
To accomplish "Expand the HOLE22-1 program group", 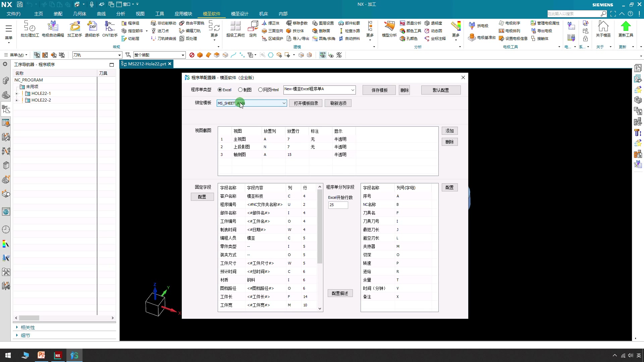I will coord(16,94).
